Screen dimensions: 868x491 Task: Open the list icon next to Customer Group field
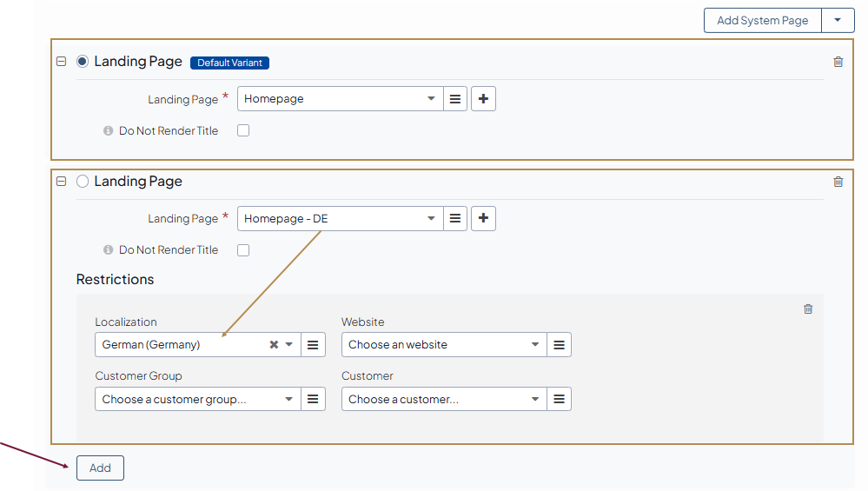tap(313, 400)
